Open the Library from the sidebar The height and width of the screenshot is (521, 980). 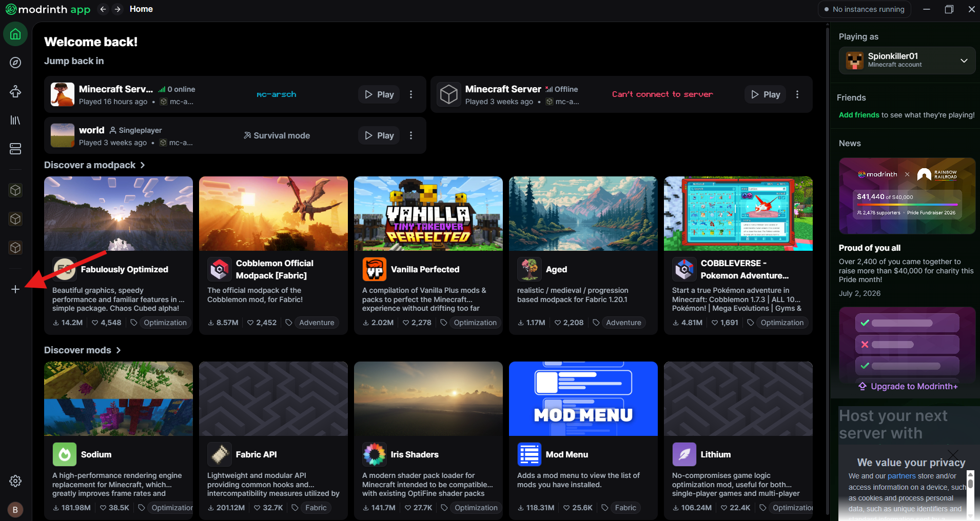click(x=15, y=120)
